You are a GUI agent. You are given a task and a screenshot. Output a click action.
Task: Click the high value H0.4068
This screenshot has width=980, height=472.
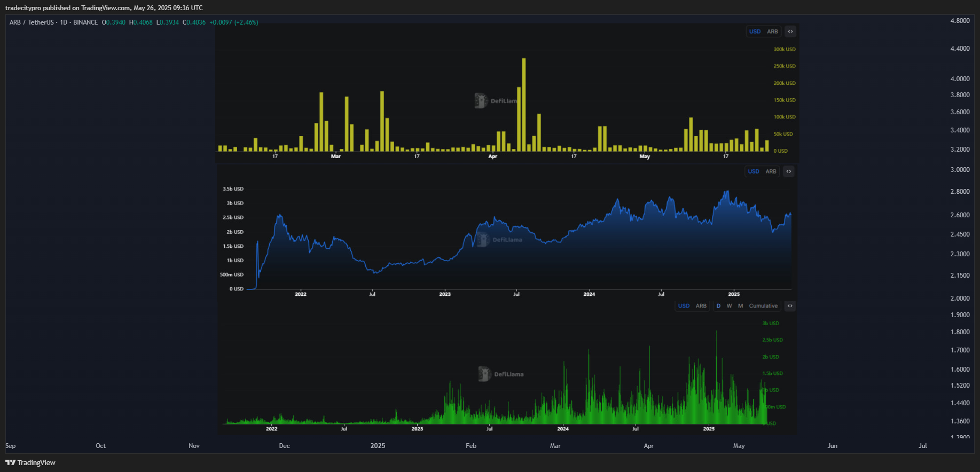(x=141, y=22)
